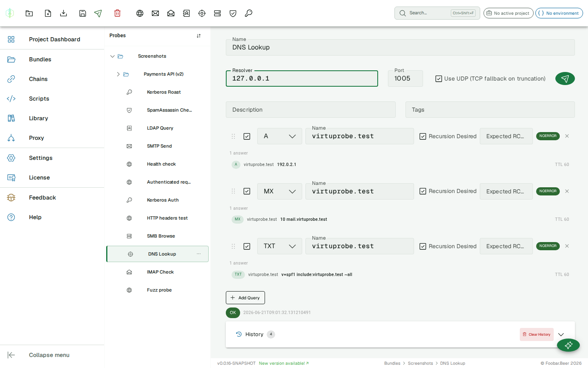Click the new folder icon in toolbar
The image size is (588, 368).
click(x=29, y=13)
